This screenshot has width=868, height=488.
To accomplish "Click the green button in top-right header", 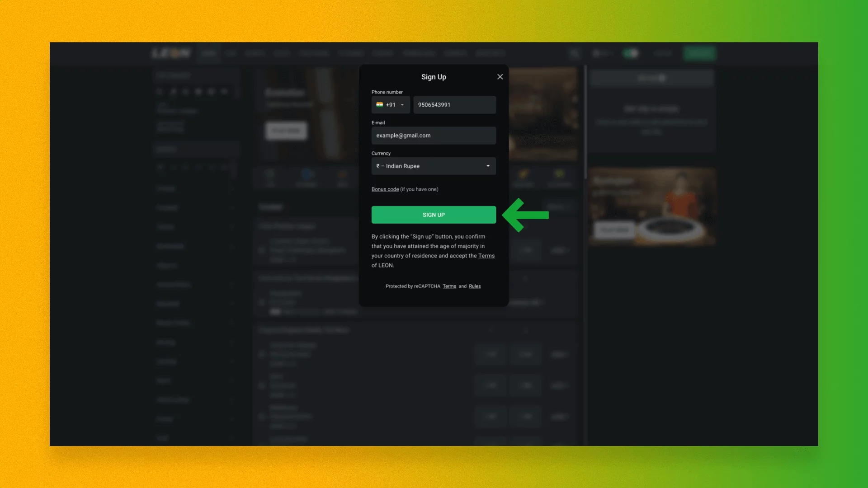I will (699, 53).
